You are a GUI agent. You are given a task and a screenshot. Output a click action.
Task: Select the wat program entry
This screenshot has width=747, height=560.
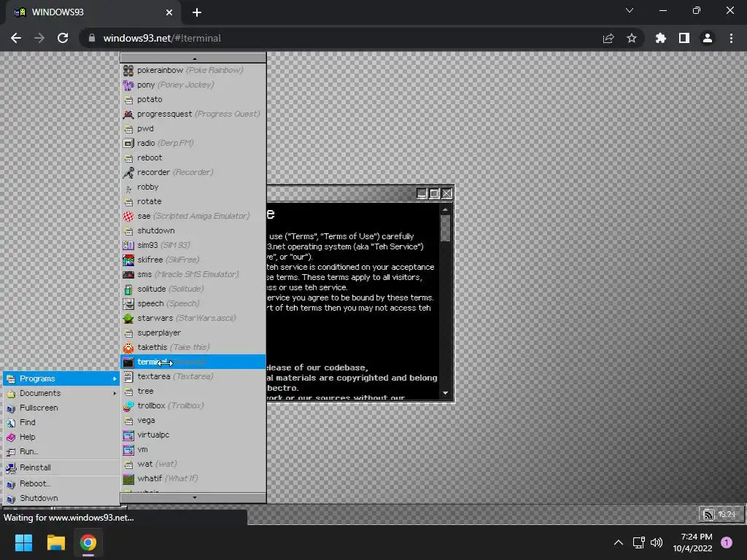pos(193,464)
